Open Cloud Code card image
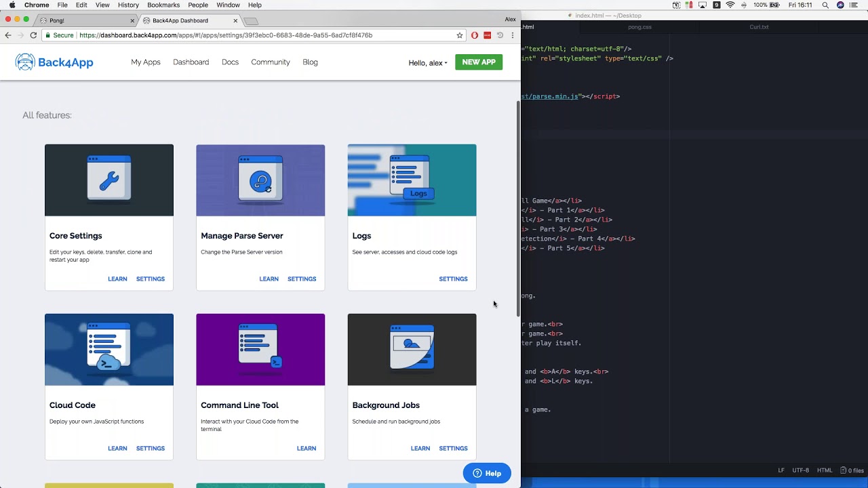Screen dimensions: 868x488 point(109,350)
